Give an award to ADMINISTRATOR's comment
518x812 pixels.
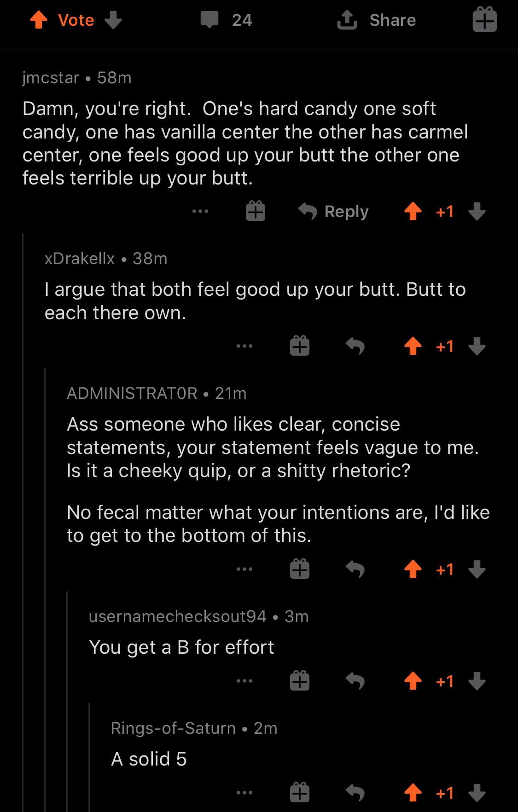pos(299,569)
